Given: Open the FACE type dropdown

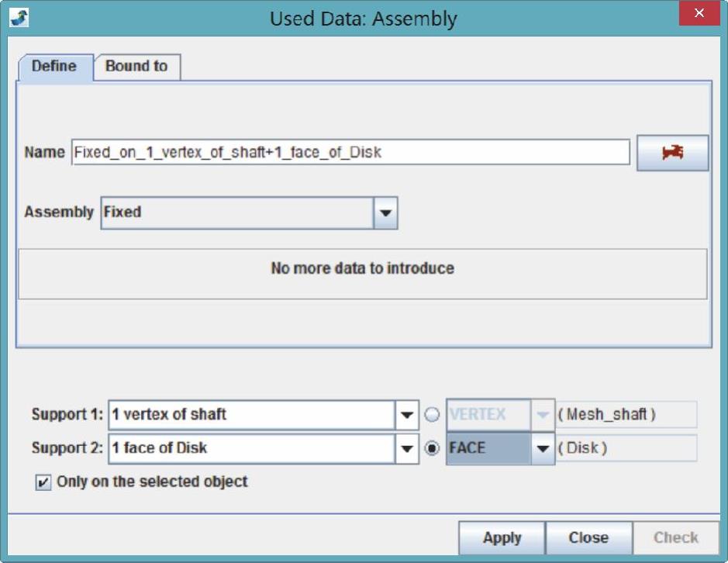Looking at the screenshot, I should 543,448.
